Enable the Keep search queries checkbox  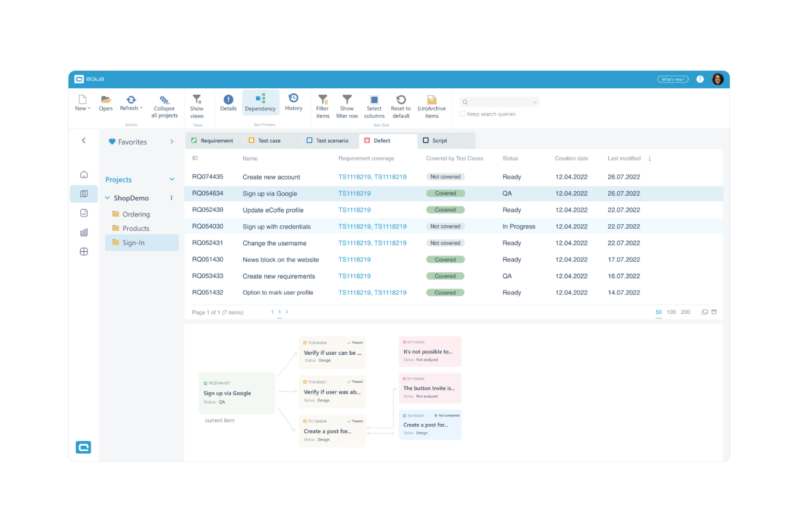pyautogui.click(x=462, y=113)
